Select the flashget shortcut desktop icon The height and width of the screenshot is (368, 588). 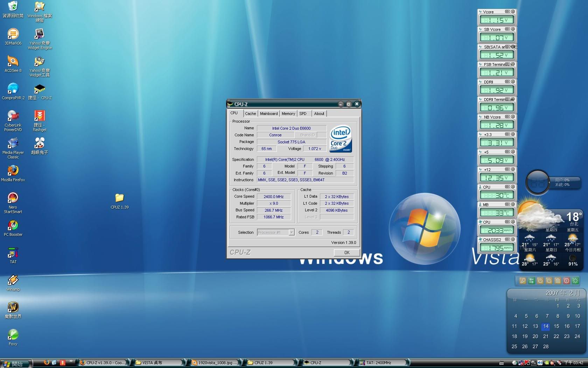click(x=40, y=121)
